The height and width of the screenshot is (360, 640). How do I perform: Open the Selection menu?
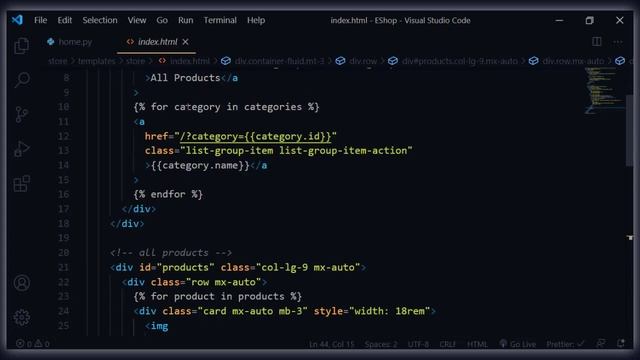[x=100, y=20]
